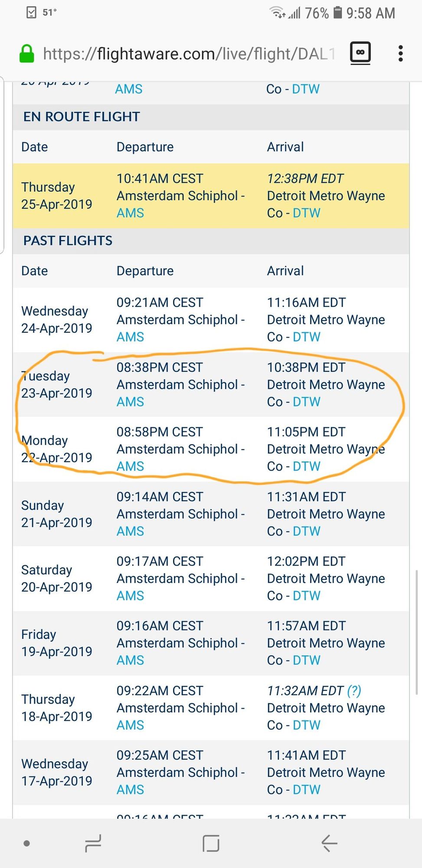Open AMS link for Tuesday 23-Apr-2019 flight
This screenshot has height=868, width=422.
[x=130, y=401]
